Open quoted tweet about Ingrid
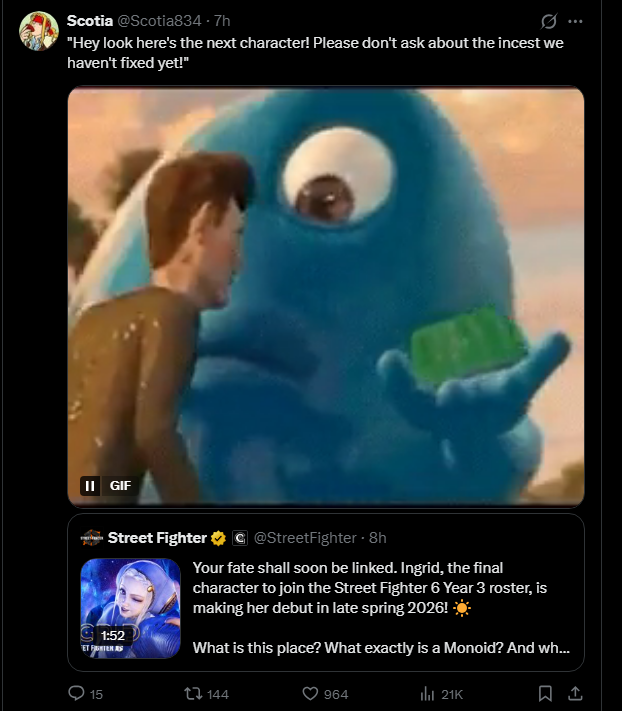Screen dimensions: 622x711 381,608
